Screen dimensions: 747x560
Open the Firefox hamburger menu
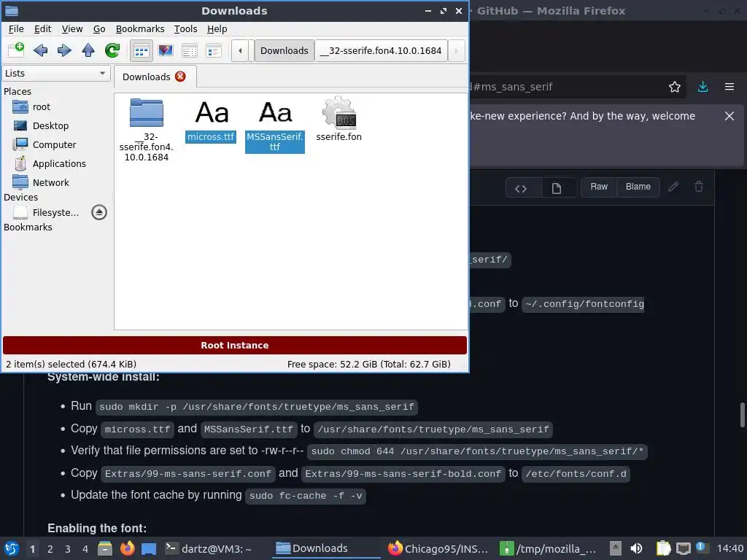729,87
